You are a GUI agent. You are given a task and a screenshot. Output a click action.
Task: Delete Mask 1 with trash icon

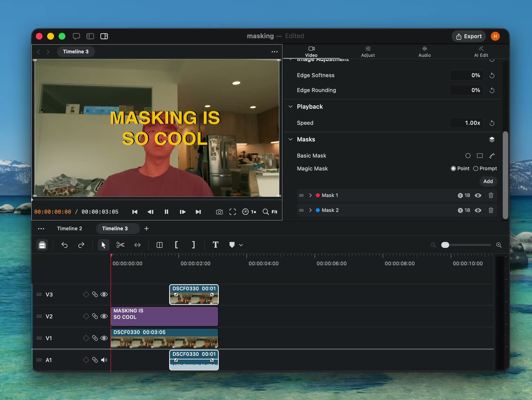click(491, 195)
